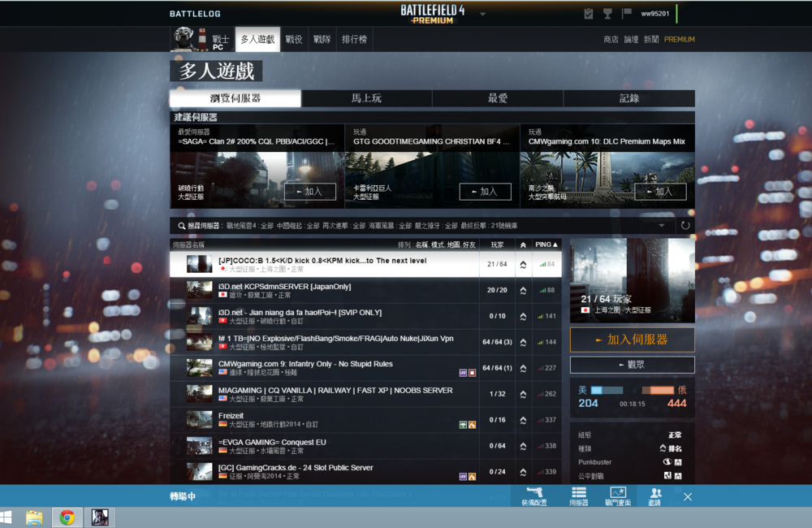Switch to the 最愛 tab
Viewport: 812px width, 528px height.
[x=498, y=98]
